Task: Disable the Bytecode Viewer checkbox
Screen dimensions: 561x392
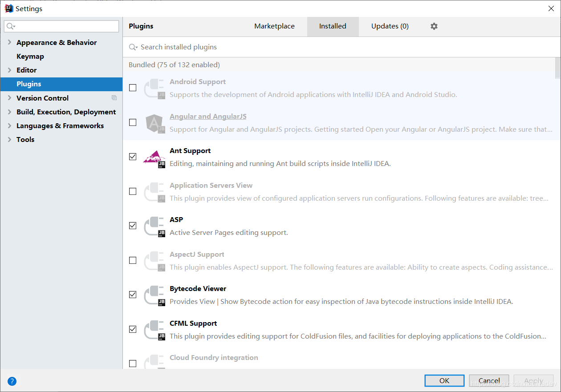Action: [x=133, y=295]
